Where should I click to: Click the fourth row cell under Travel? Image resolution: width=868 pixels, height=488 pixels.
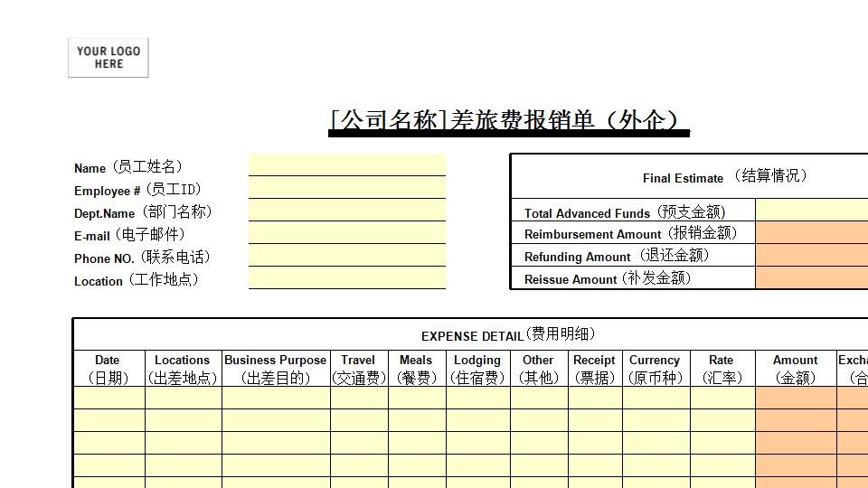pyautogui.click(x=359, y=466)
